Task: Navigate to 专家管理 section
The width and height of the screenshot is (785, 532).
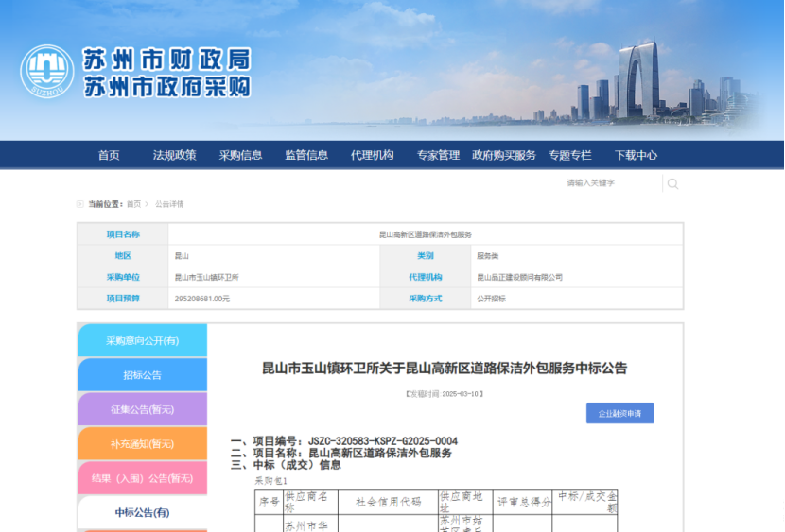Action: coord(438,155)
